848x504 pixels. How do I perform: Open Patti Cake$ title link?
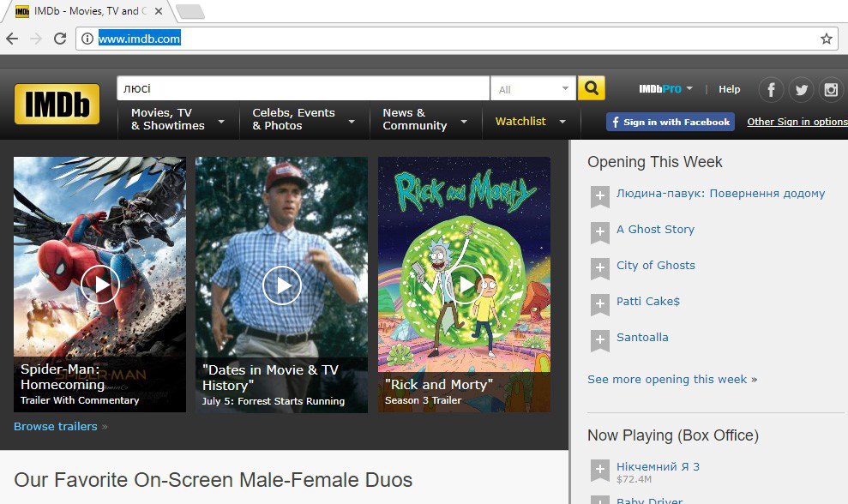click(x=648, y=301)
